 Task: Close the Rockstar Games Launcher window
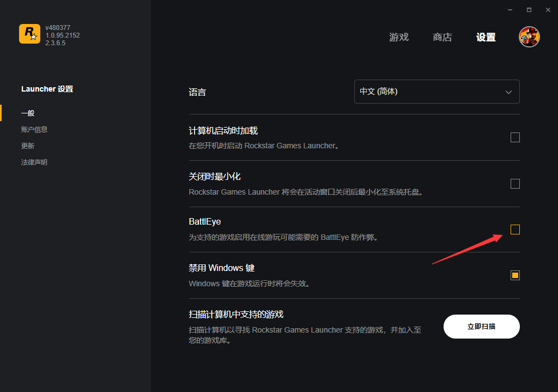[x=547, y=10]
